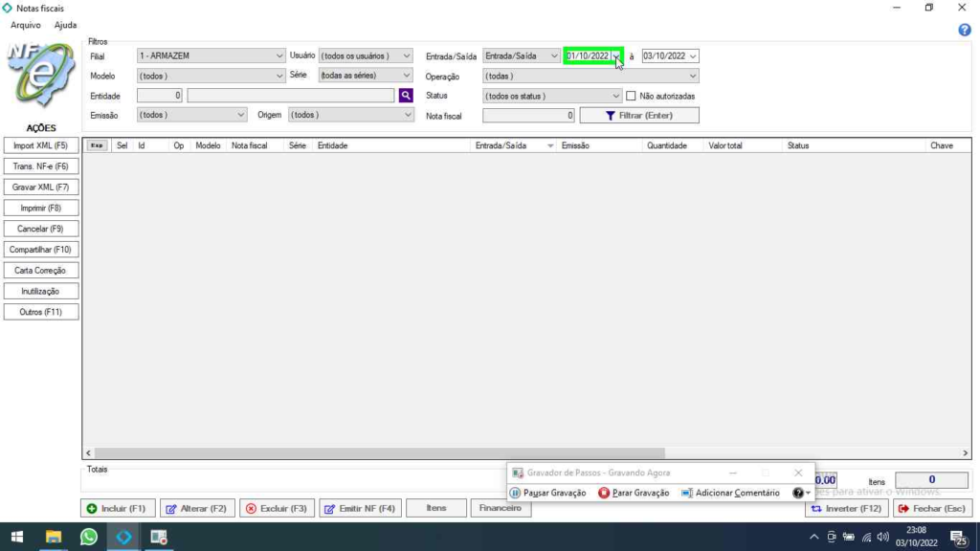Open the Ajuda menu
Viewport: 980px width, 551px height.
tap(65, 25)
